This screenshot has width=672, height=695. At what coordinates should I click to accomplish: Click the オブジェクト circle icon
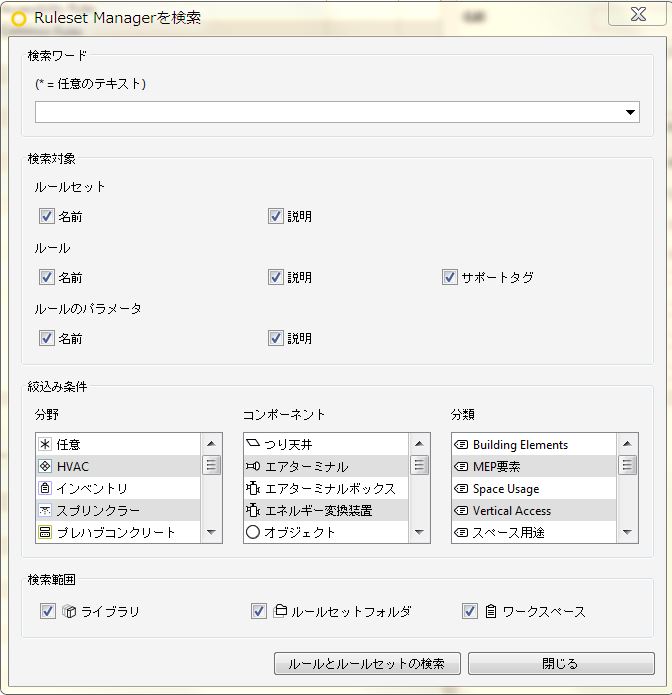(253, 532)
